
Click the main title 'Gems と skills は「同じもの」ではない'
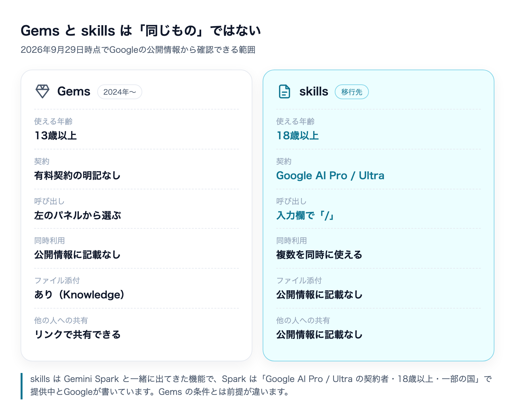point(141,31)
